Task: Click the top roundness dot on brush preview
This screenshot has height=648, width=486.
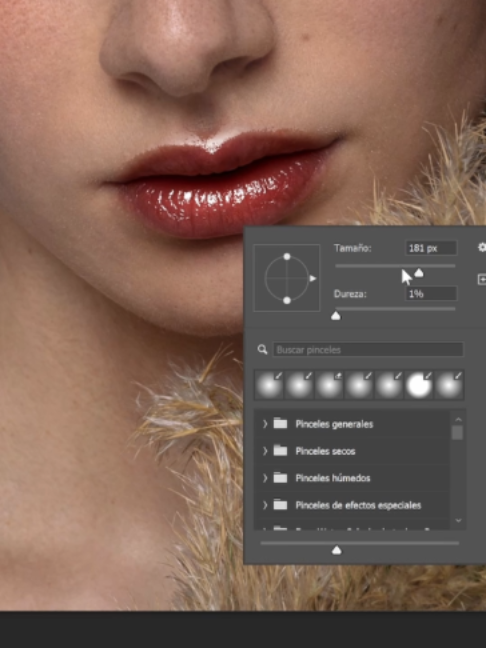Action: (287, 257)
